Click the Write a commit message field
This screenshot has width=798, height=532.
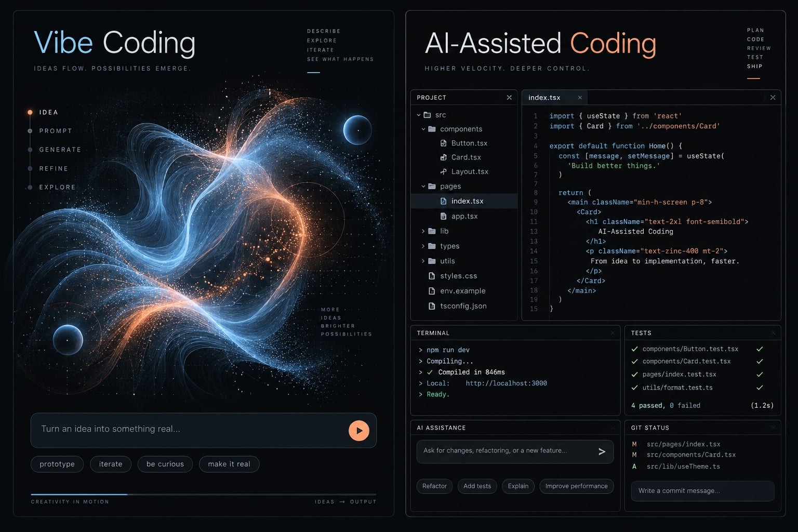click(x=702, y=491)
